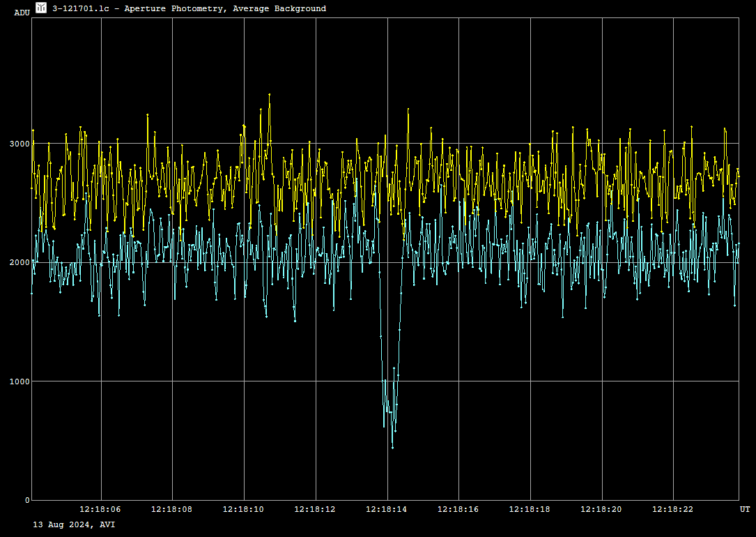This screenshot has width=756, height=537.
Task: Select the '12:18:08' time label
Action: pyautogui.click(x=171, y=510)
